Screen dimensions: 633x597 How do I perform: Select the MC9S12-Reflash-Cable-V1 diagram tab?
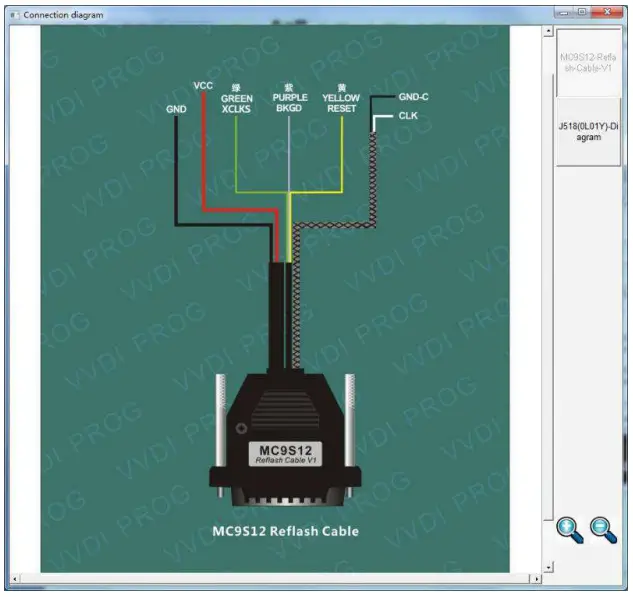(588, 63)
